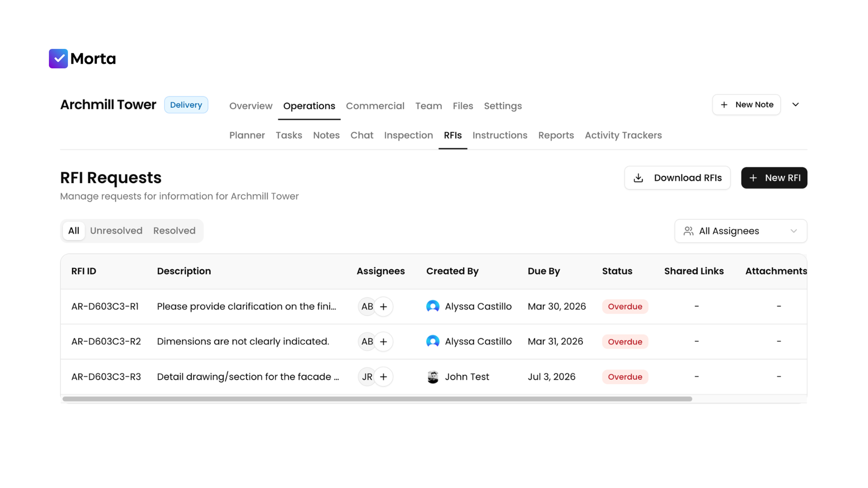The image size is (868, 488).
Task: Click Alyssa Castillo avatar in R2 row
Action: coord(433,342)
